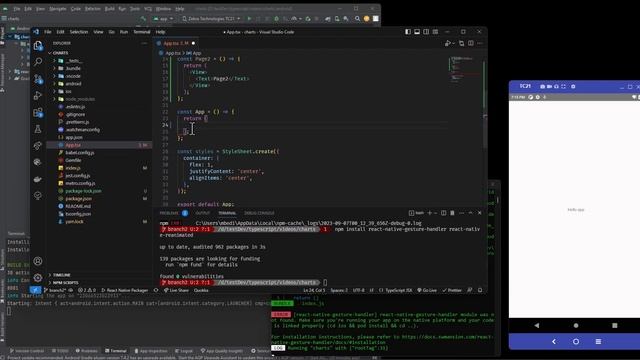This screenshot has width=640, height=360.
Task: Add a new terminal with the plus icon
Action: coord(429,213)
